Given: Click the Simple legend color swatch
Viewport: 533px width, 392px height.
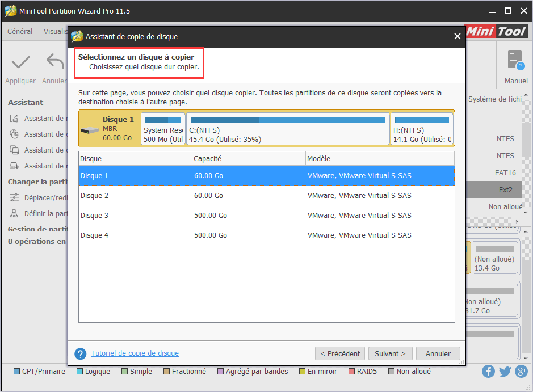Looking at the screenshot, I should tap(125, 371).
